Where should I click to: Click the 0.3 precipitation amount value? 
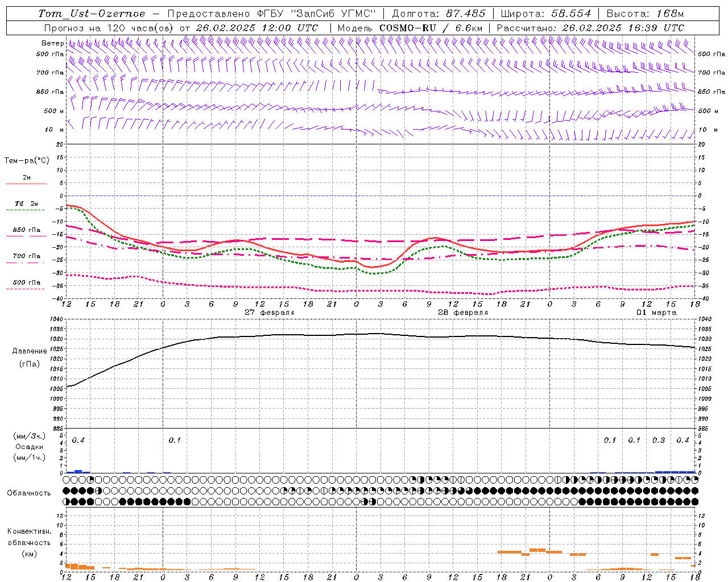659,440
